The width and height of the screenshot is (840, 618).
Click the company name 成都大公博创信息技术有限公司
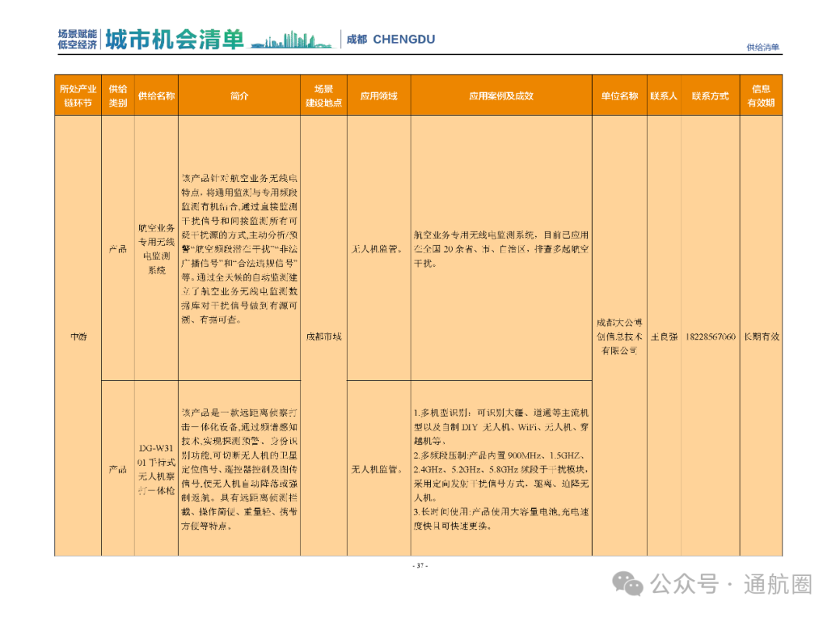pyautogui.click(x=619, y=337)
